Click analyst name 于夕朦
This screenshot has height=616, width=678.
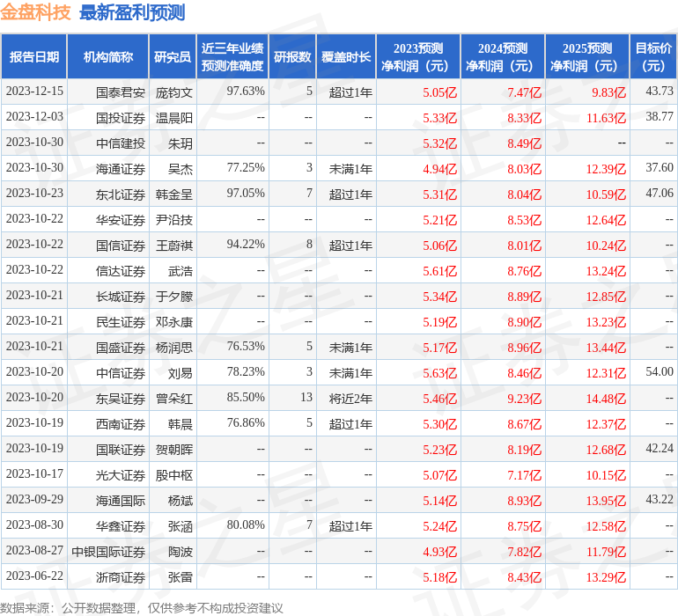[x=173, y=297]
